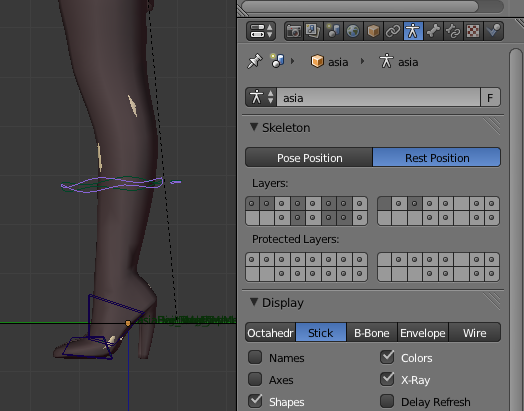Click the F fake user button

tap(490, 97)
